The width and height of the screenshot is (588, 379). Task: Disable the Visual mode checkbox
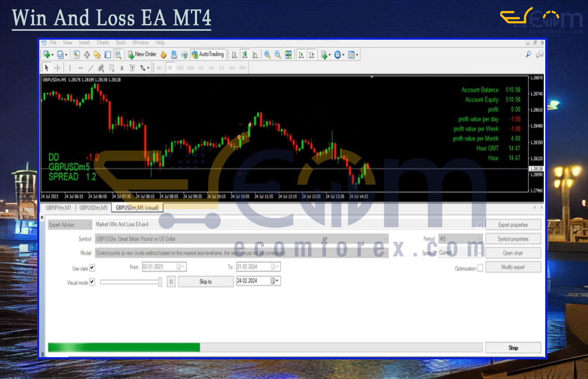(92, 282)
